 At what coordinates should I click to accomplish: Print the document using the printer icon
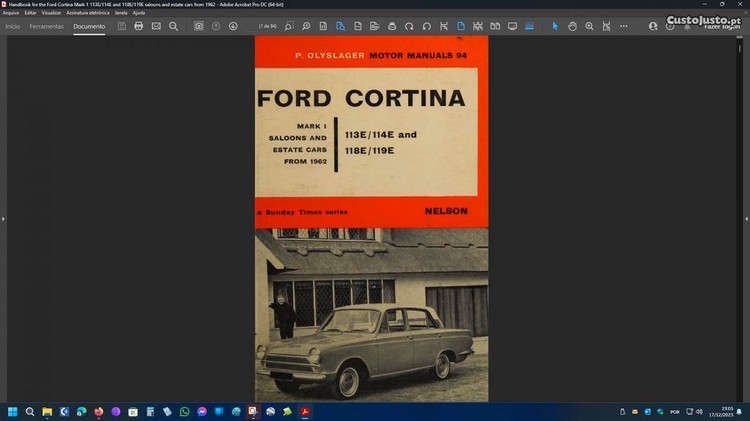pyautogui.click(x=138, y=26)
